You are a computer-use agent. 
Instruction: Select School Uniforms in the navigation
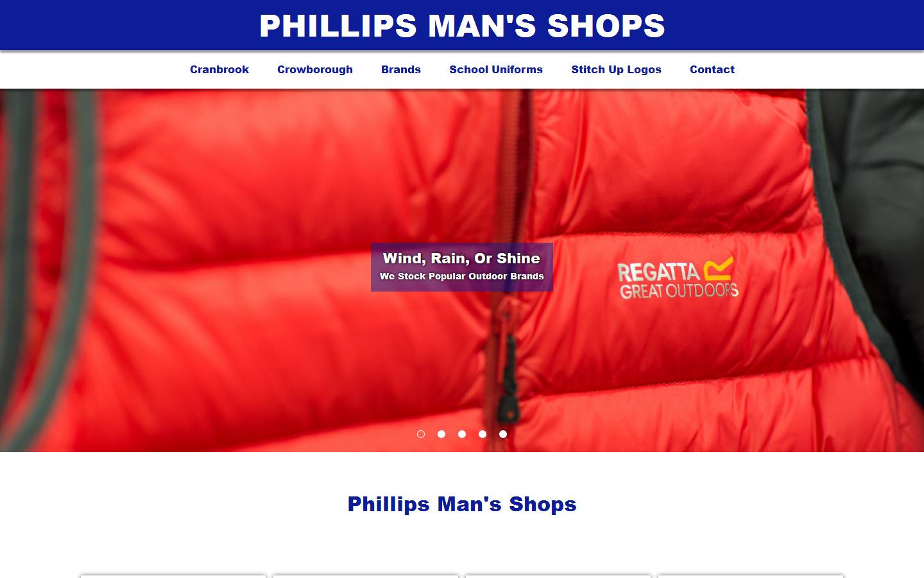(x=496, y=69)
